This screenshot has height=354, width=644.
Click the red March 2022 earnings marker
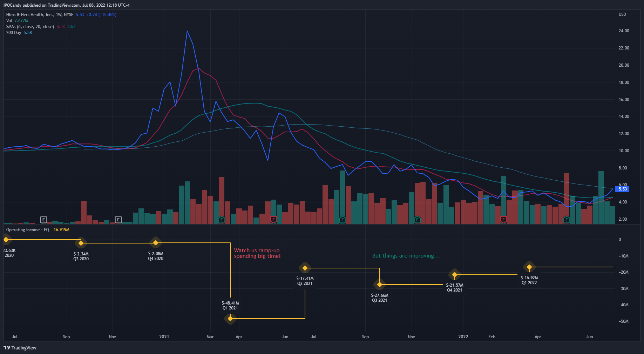[503, 220]
